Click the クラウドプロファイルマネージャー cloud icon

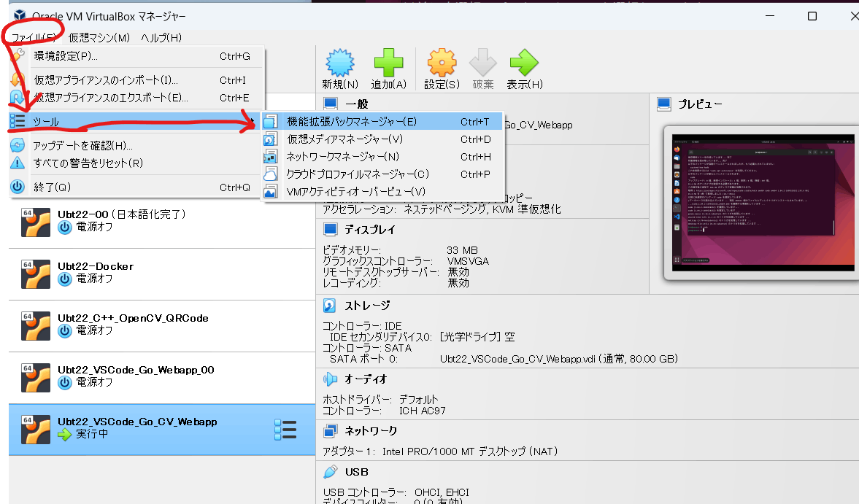[271, 174]
